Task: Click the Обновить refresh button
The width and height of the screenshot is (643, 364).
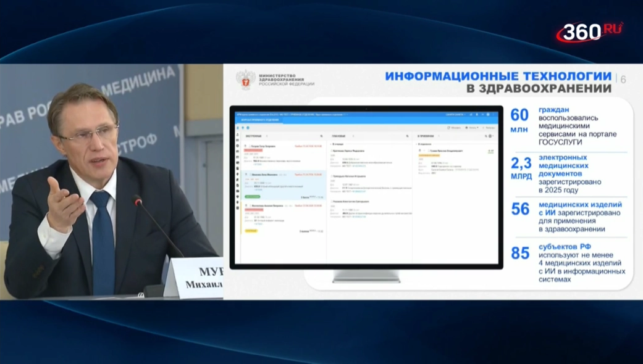Action: coord(454,128)
